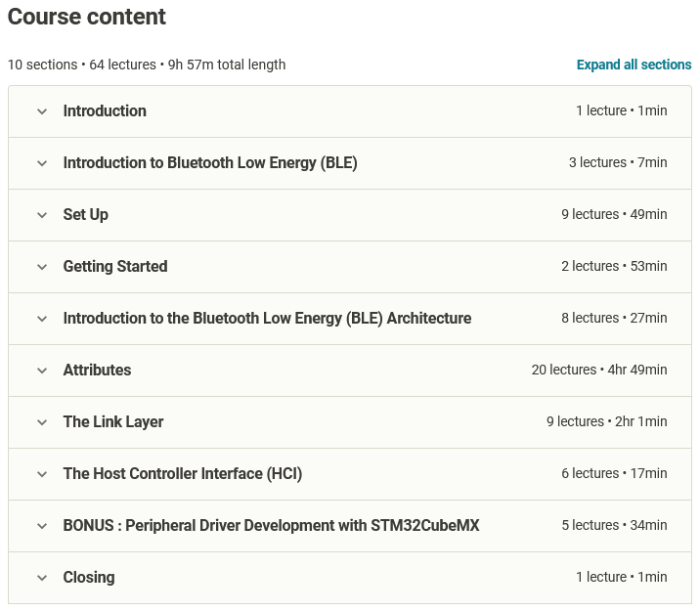Click the '9 lectures • 2hr 1min' label
Image resolution: width=700 pixels, height=612 pixels.
606,422
